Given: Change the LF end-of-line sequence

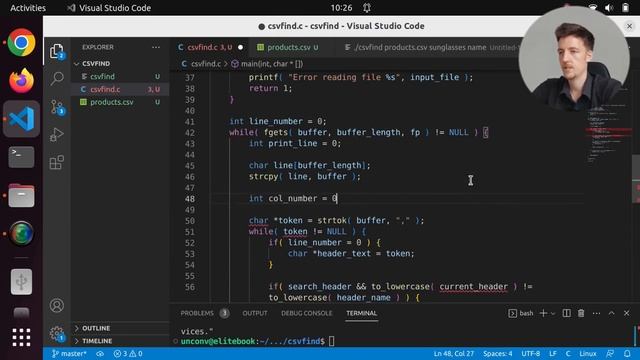Looking at the screenshot, I should (x=553, y=353).
